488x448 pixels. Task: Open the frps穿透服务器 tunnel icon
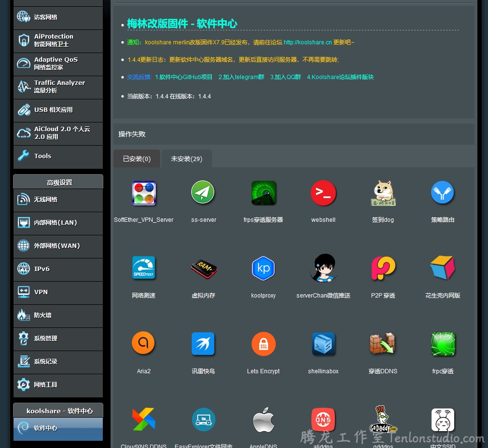click(264, 193)
